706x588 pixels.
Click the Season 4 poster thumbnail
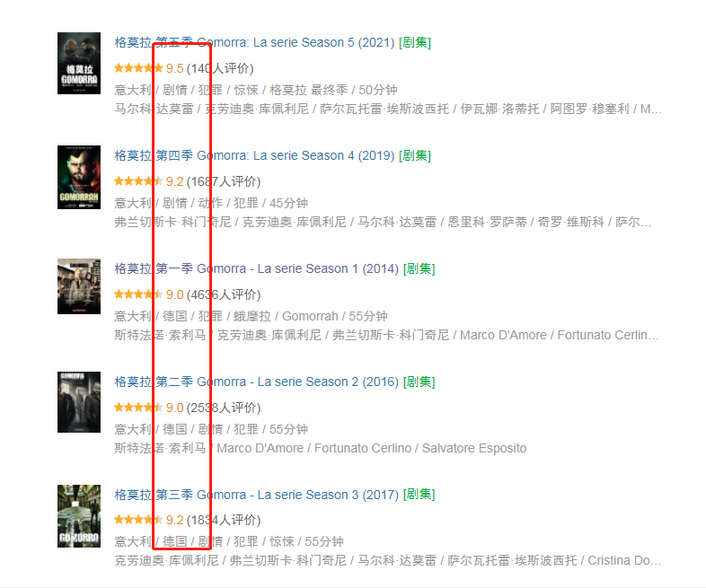pos(79,177)
